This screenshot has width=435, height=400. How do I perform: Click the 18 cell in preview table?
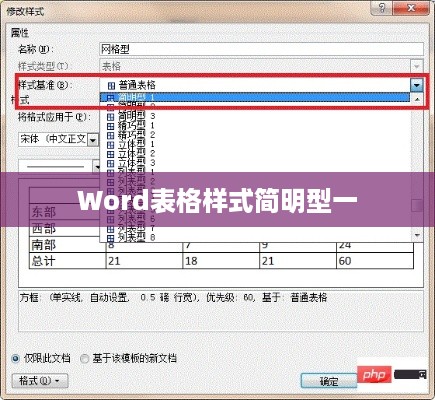pyautogui.click(x=221, y=261)
